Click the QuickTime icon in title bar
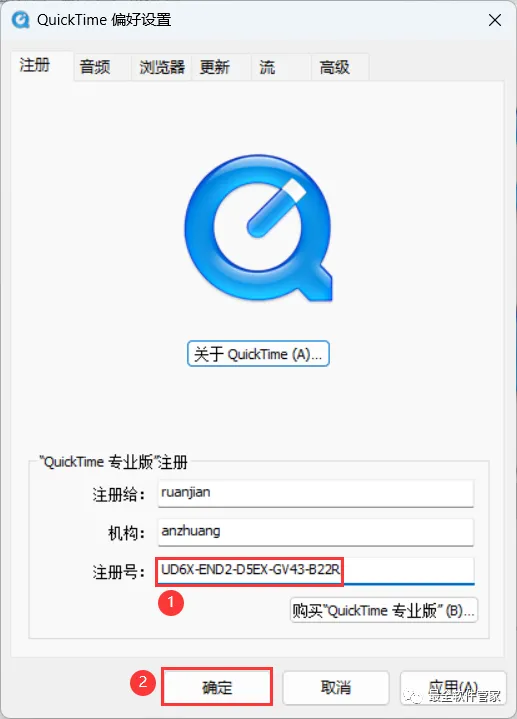The width and height of the screenshot is (517, 719). point(21,20)
